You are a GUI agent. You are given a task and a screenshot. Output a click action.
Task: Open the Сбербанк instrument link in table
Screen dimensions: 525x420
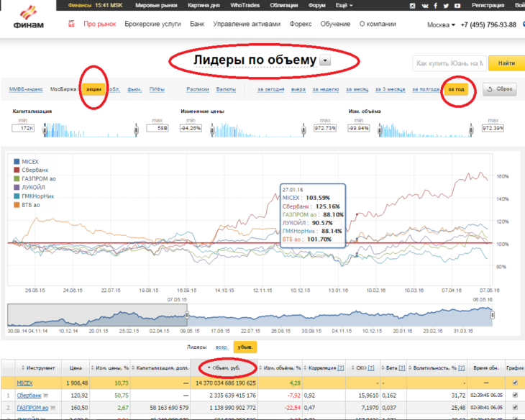29,396
